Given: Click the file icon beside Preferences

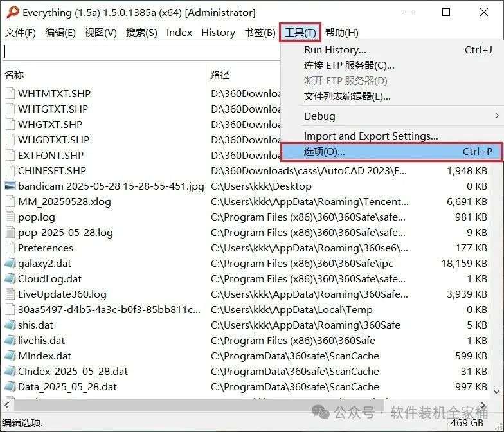Looking at the screenshot, I should 10,248.
